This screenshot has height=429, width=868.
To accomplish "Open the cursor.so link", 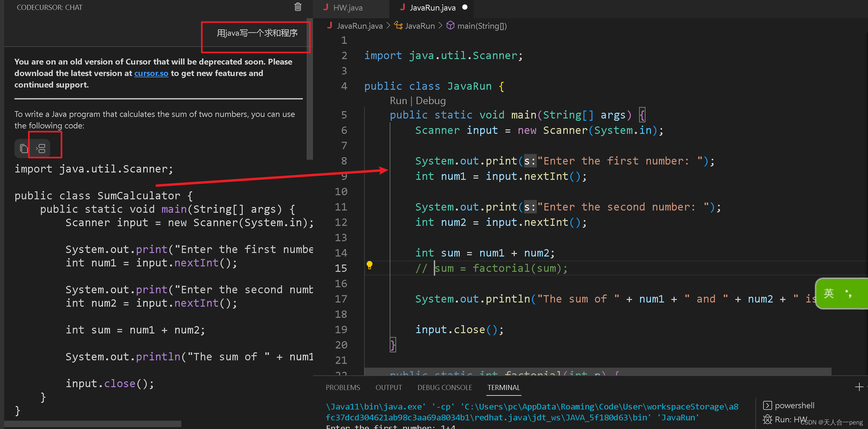I will [x=151, y=73].
